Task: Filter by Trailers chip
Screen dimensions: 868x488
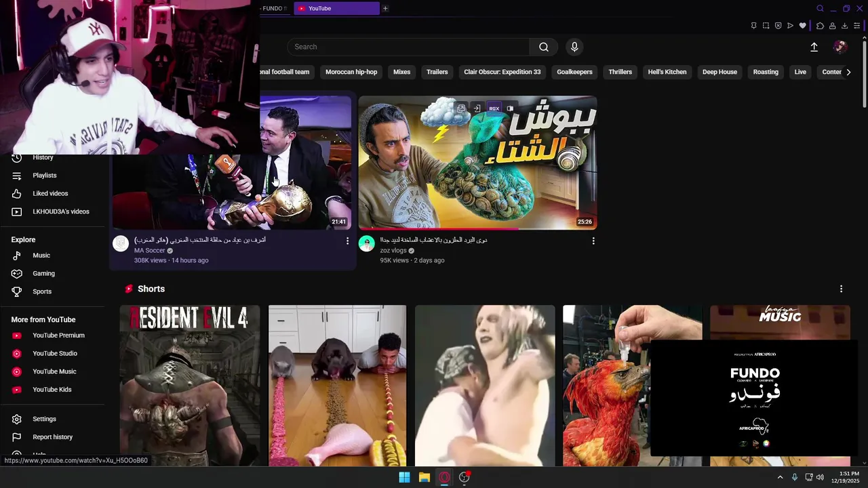Action: pyautogui.click(x=437, y=72)
